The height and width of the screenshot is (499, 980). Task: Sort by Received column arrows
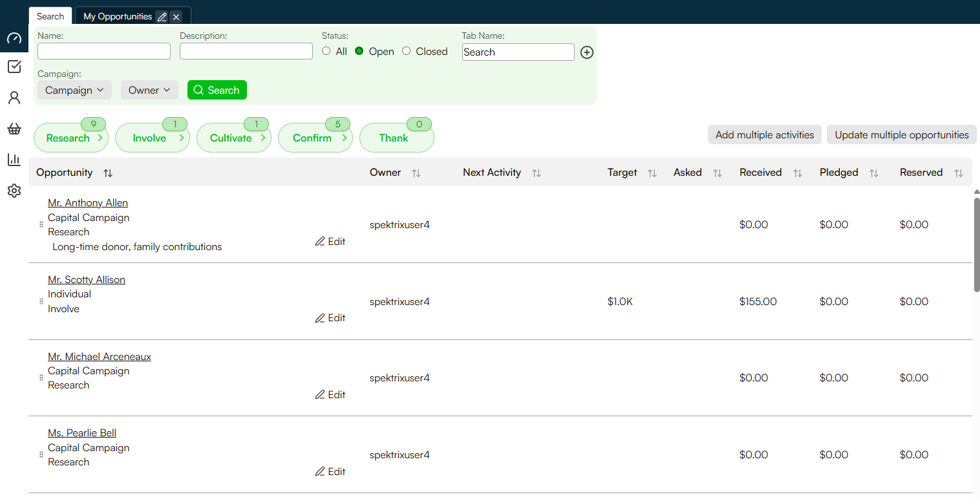pos(798,173)
